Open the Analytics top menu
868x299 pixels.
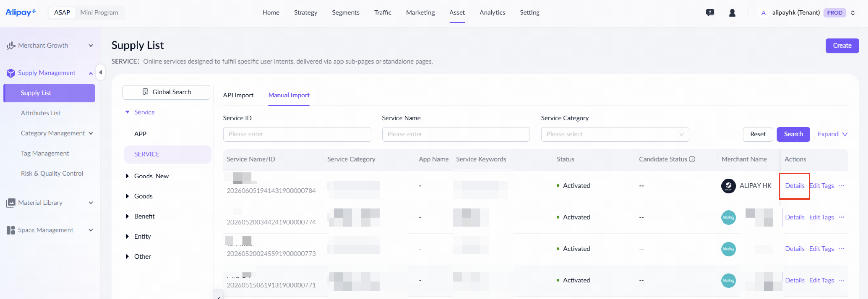pyautogui.click(x=492, y=12)
